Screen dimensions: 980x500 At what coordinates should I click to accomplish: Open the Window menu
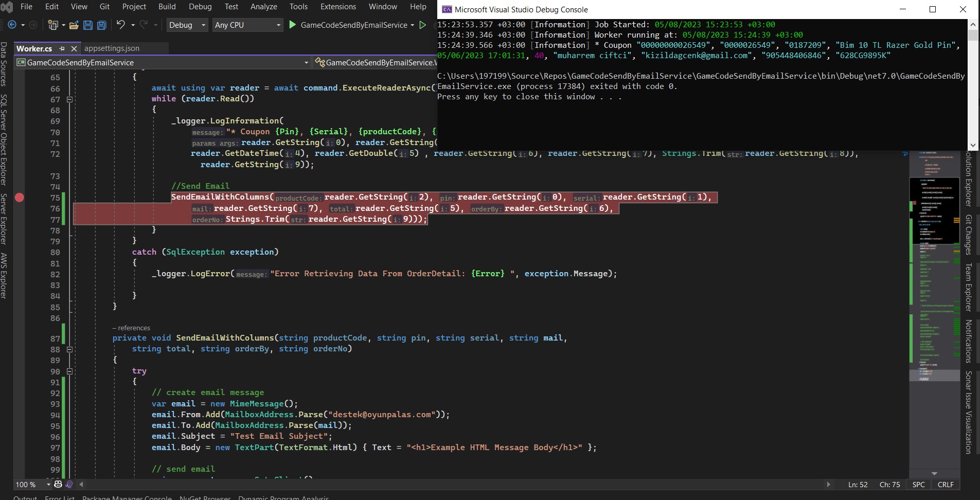[383, 7]
